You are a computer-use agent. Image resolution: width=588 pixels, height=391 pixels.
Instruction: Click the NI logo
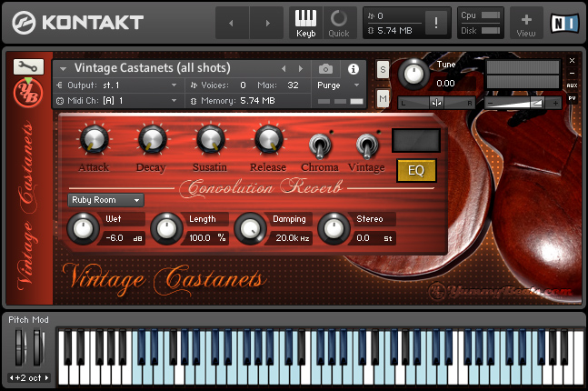(564, 24)
